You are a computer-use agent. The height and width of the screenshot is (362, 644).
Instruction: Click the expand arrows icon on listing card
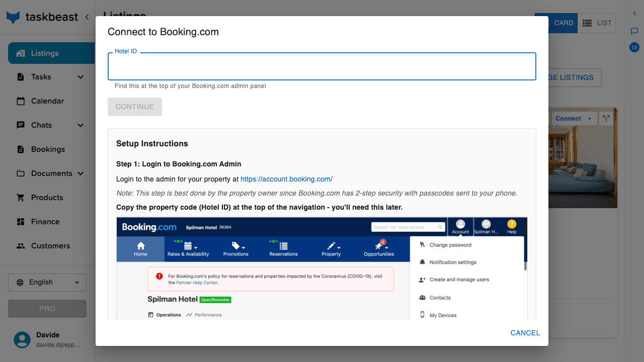click(606, 119)
